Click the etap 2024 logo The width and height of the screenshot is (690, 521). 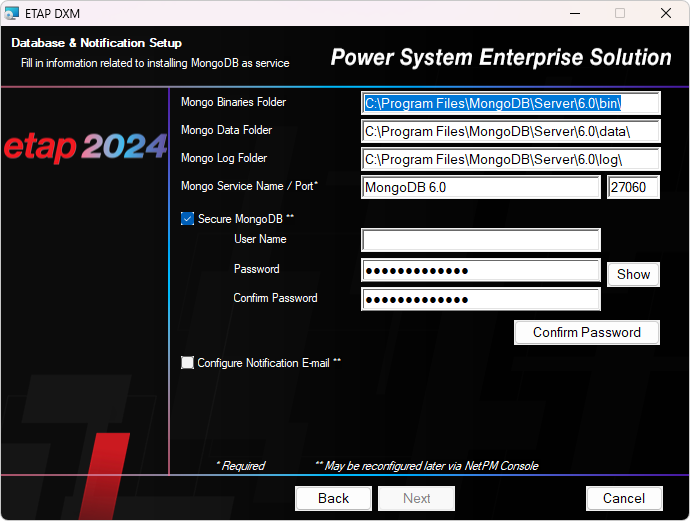[x=85, y=147]
